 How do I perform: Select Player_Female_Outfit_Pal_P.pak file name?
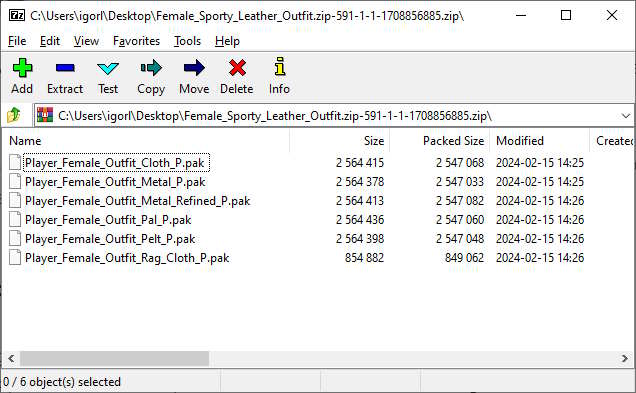[x=108, y=220]
